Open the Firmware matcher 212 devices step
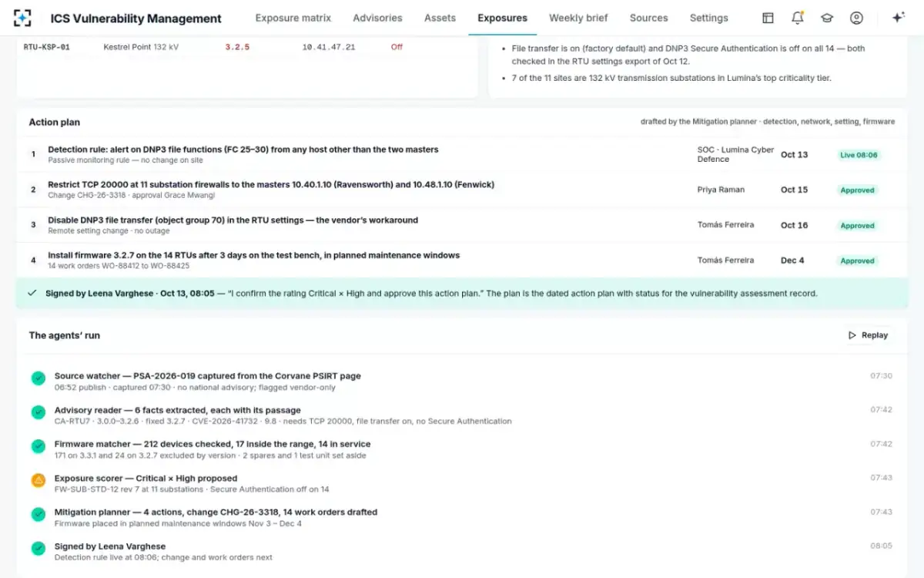Image resolution: width=924 pixels, height=578 pixels. (212, 444)
